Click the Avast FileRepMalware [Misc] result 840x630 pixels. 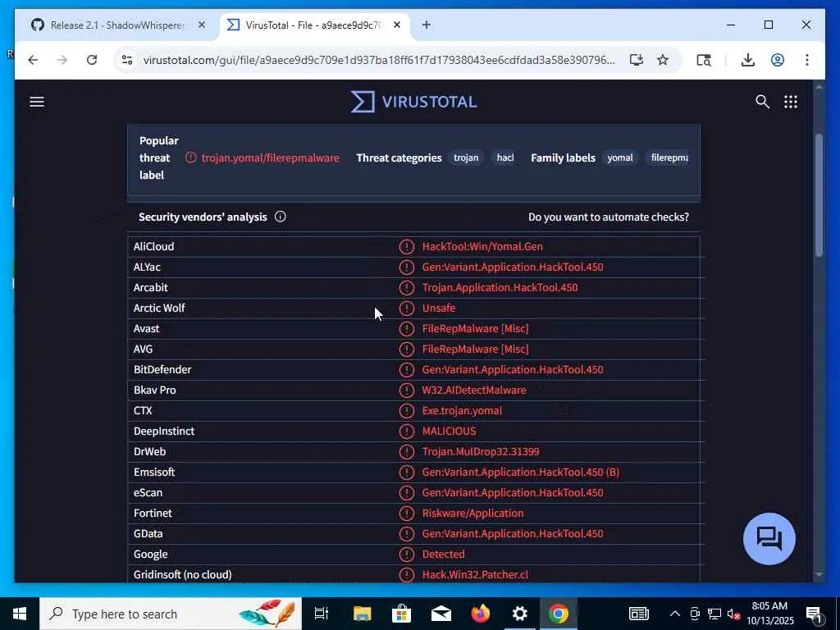coord(475,328)
